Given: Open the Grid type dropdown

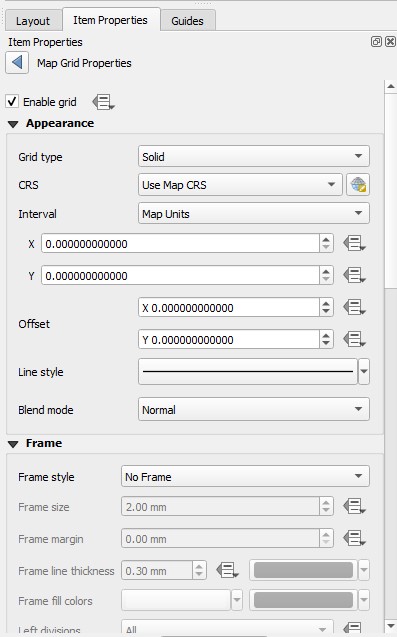Looking at the screenshot, I should tap(254, 156).
